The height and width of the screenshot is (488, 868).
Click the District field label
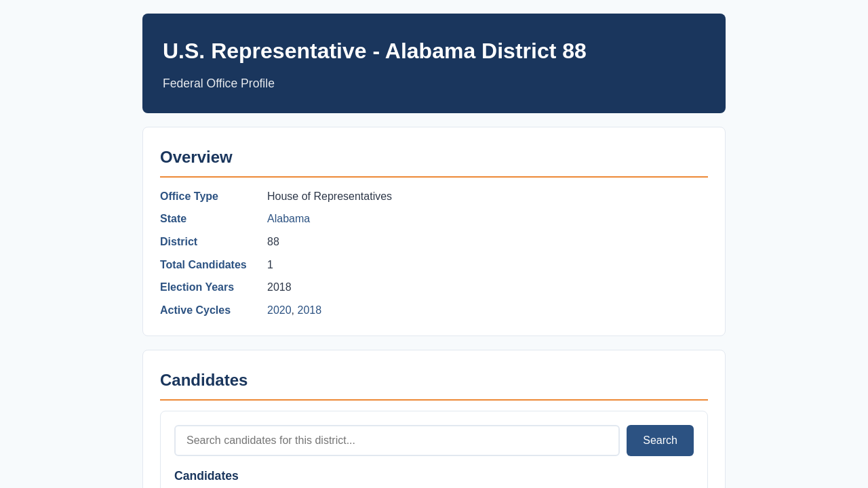point(178,242)
